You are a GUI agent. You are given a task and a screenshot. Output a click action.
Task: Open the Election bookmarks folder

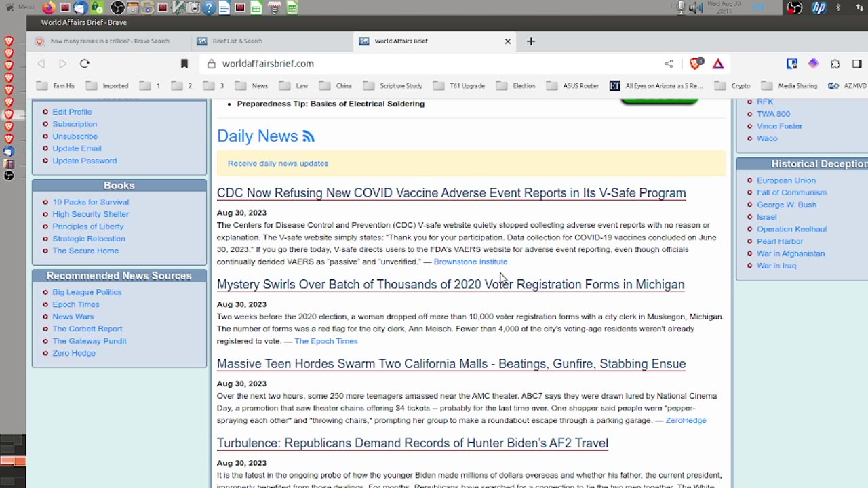[x=516, y=86]
